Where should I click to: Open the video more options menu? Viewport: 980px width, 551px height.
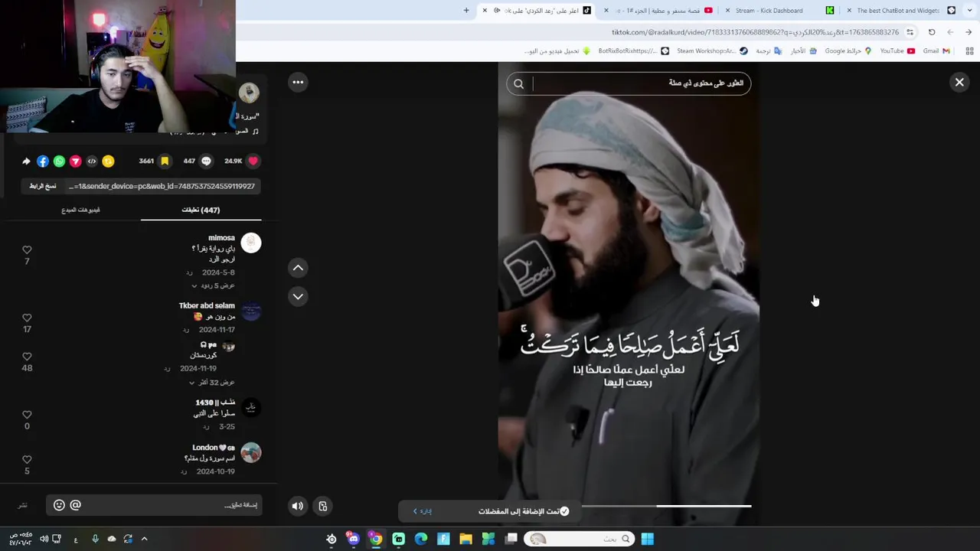coord(298,82)
